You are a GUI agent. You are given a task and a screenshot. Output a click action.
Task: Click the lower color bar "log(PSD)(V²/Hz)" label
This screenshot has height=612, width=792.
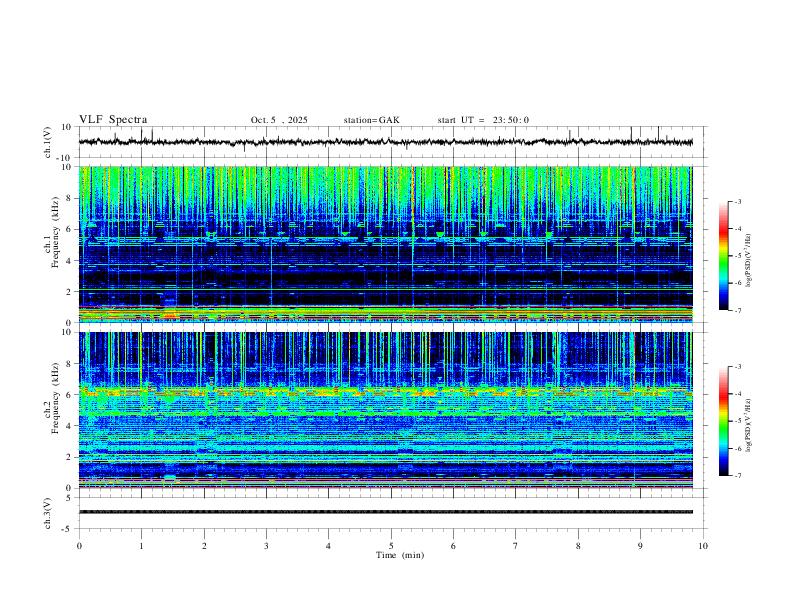pos(748,425)
